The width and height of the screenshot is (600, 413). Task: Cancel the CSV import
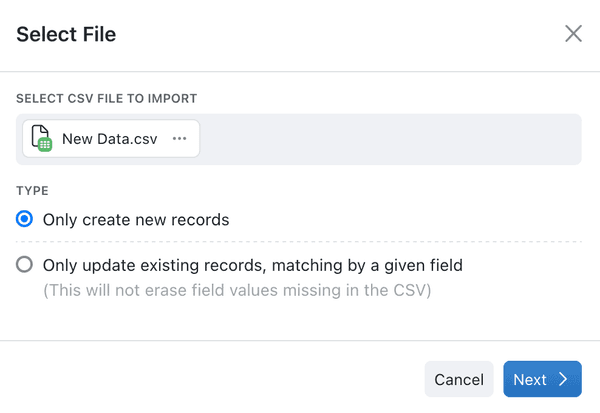coord(459,379)
